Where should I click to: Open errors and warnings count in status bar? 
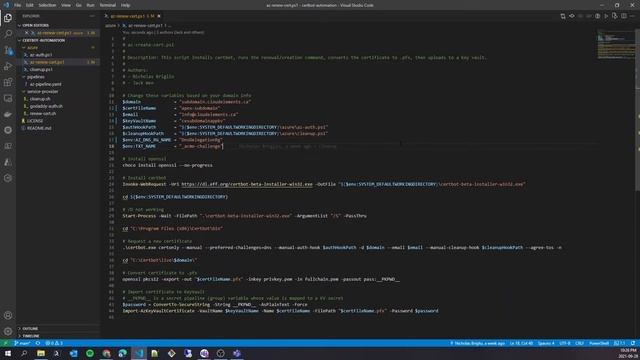tap(54, 343)
